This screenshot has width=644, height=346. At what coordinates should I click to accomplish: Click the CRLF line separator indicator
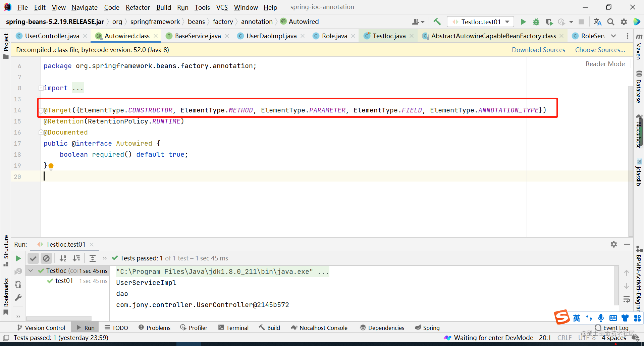coord(564,338)
